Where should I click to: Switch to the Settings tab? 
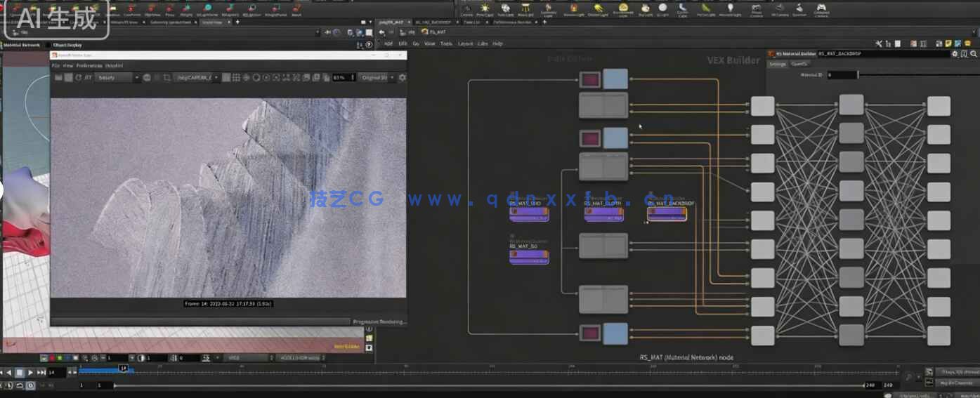tap(777, 64)
